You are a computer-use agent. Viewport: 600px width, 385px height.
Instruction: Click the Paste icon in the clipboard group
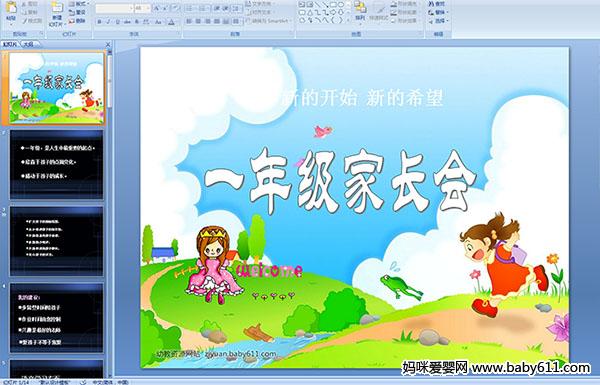tap(11, 10)
